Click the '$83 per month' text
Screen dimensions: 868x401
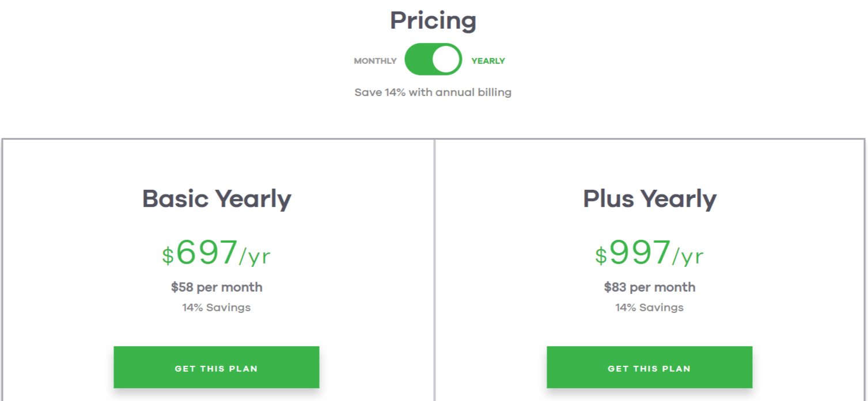pyautogui.click(x=650, y=287)
